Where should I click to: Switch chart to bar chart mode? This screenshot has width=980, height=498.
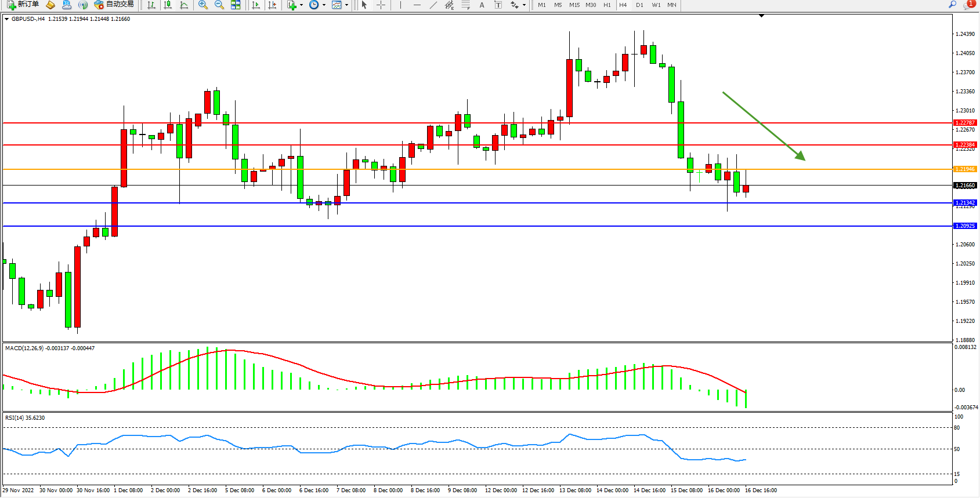(151, 5)
